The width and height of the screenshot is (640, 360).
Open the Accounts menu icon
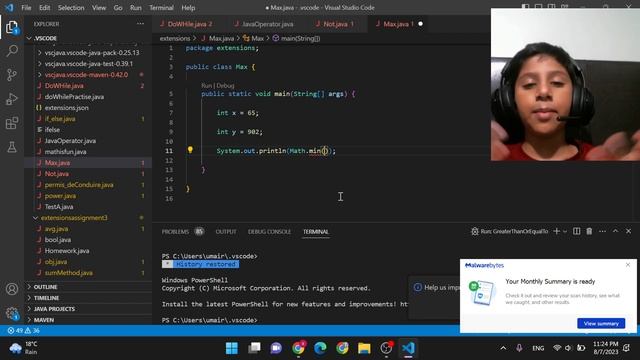click(12, 289)
